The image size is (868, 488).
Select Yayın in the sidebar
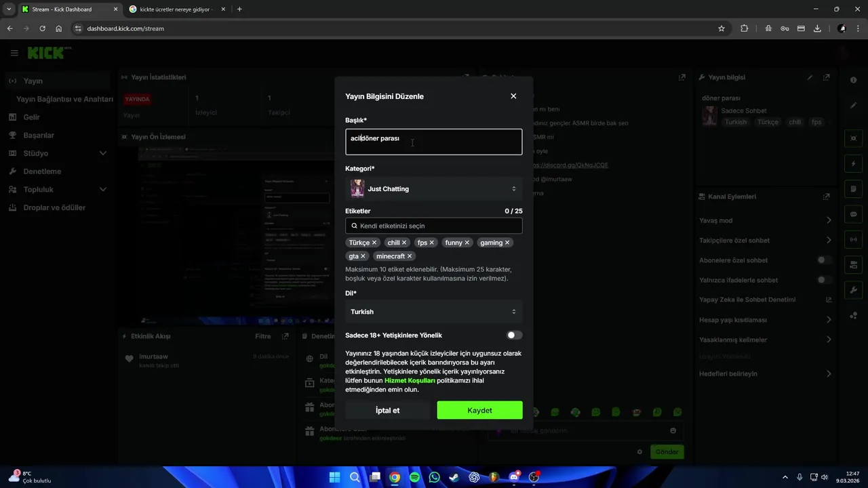click(x=58, y=81)
